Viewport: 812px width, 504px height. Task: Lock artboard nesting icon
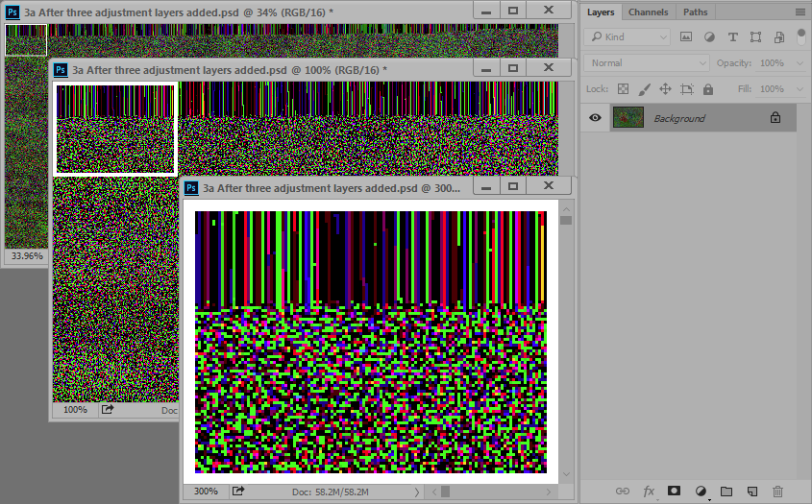687,89
